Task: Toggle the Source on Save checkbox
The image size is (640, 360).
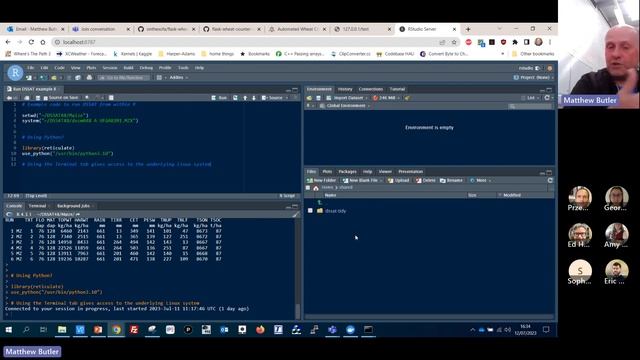Action: (x=46, y=98)
